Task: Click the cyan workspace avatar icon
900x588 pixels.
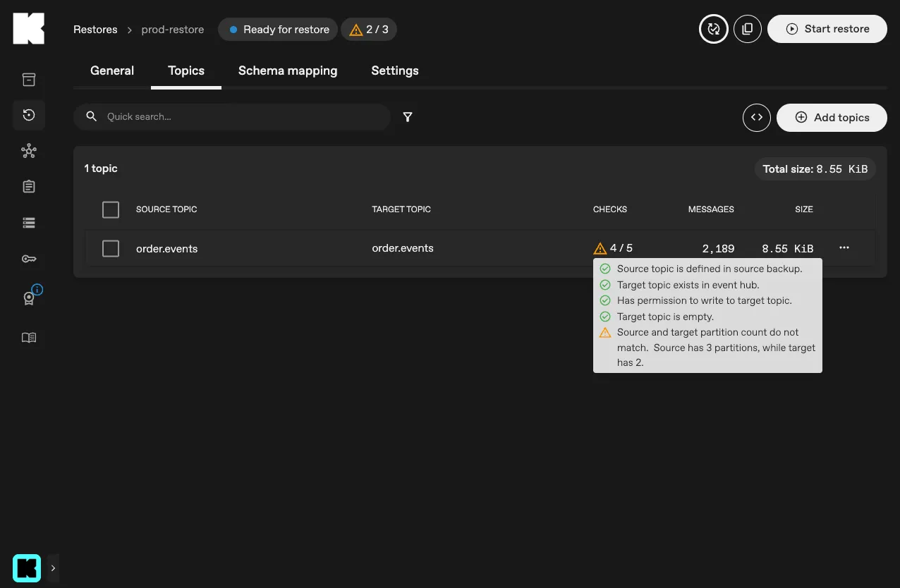Action: (27, 568)
